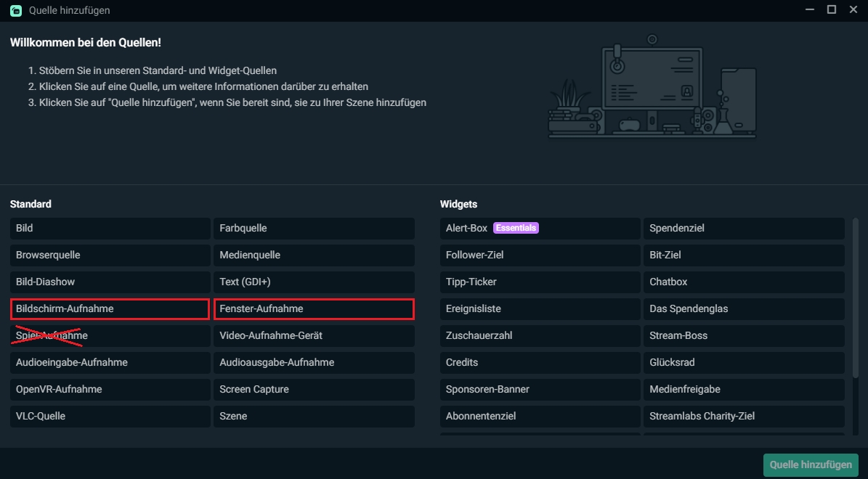Choose the Chatbox widget
The width and height of the screenshot is (868, 479).
click(744, 282)
